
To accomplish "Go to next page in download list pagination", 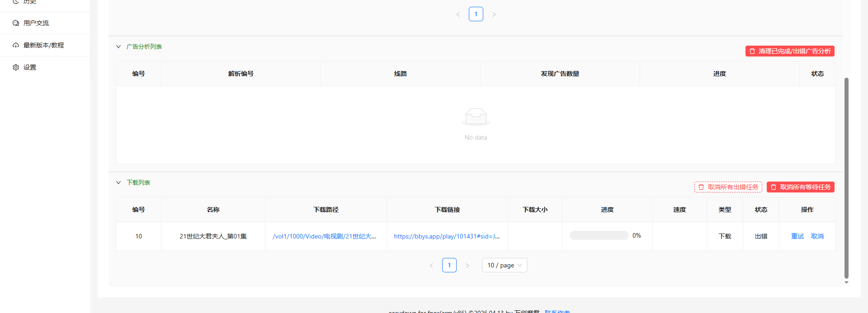I will tap(467, 265).
